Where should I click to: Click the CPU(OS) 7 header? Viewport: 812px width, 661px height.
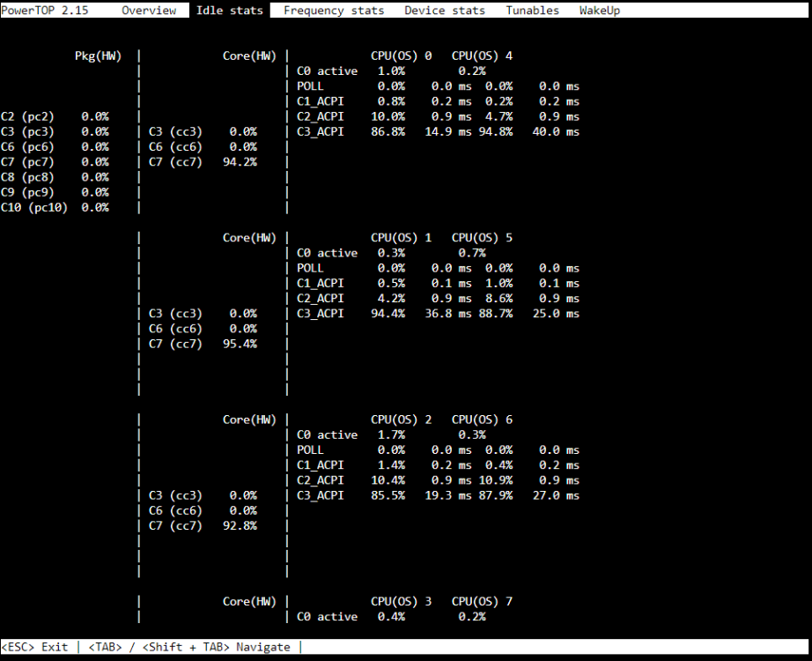[x=482, y=602]
